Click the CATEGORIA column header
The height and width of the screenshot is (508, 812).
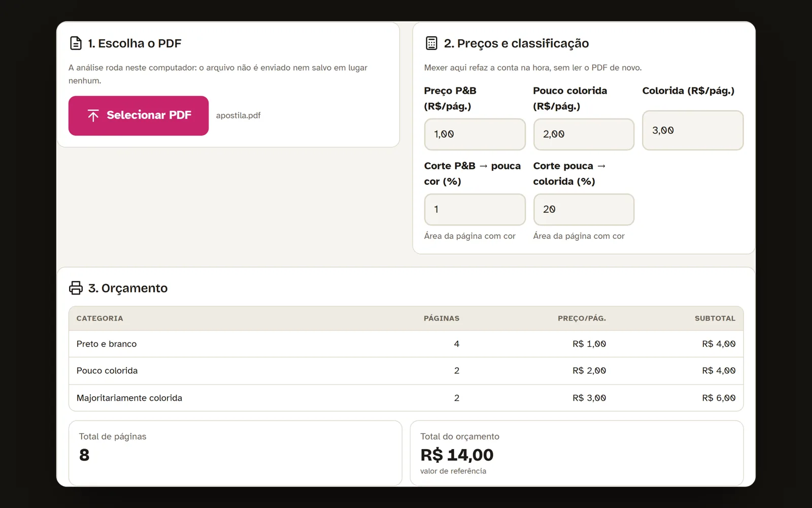[x=99, y=319]
